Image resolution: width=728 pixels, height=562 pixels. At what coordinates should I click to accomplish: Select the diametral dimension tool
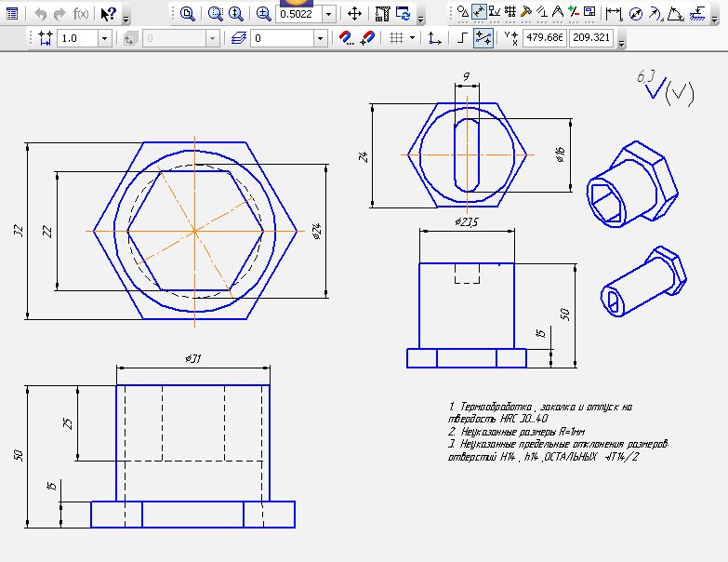tap(636, 14)
